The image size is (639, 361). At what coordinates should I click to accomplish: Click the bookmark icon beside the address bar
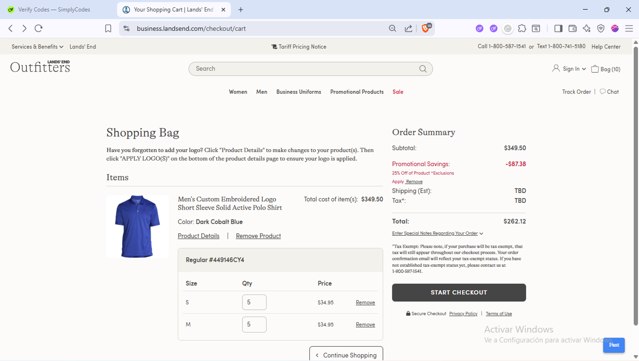[108, 28]
